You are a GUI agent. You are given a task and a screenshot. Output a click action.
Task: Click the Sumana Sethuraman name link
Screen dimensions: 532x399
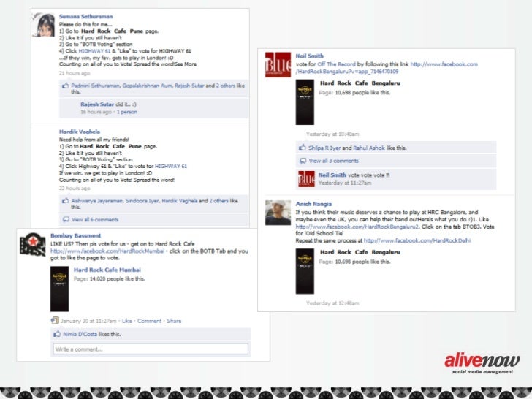(x=85, y=17)
